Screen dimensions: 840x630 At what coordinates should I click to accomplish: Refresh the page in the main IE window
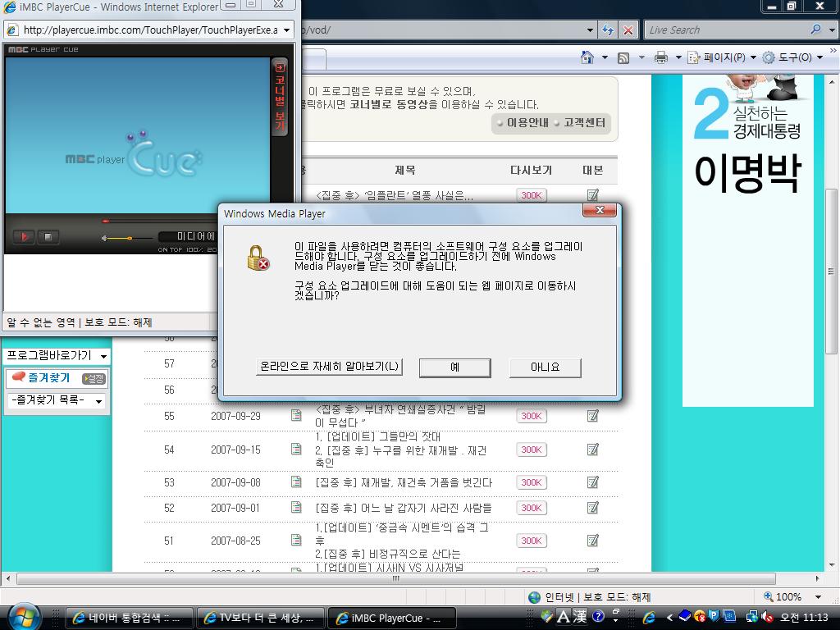click(x=608, y=30)
